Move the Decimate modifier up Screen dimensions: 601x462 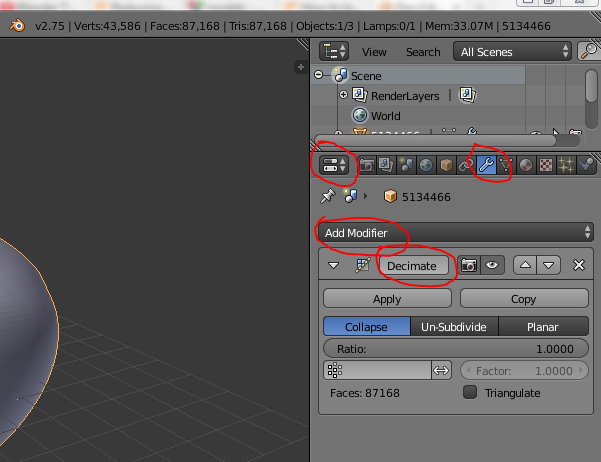tap(525, 265)
